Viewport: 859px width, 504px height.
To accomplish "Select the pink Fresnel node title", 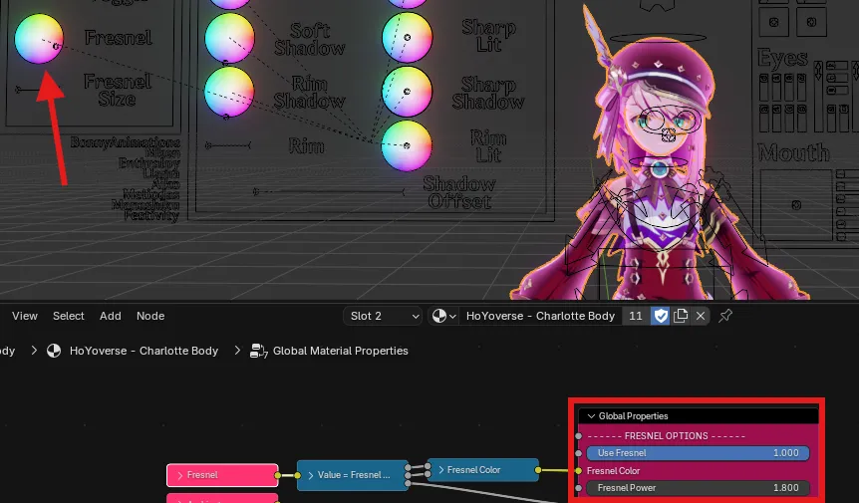I will tap(202, 475).
